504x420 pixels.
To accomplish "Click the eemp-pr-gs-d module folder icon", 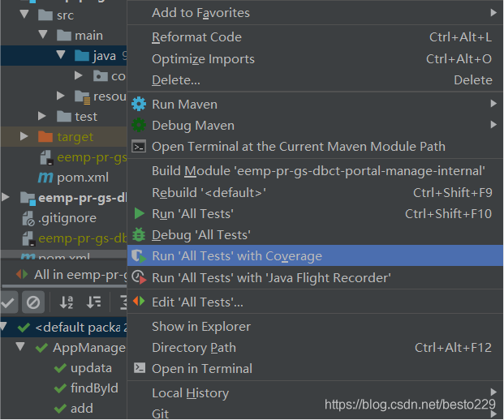I will click(28, 199).
